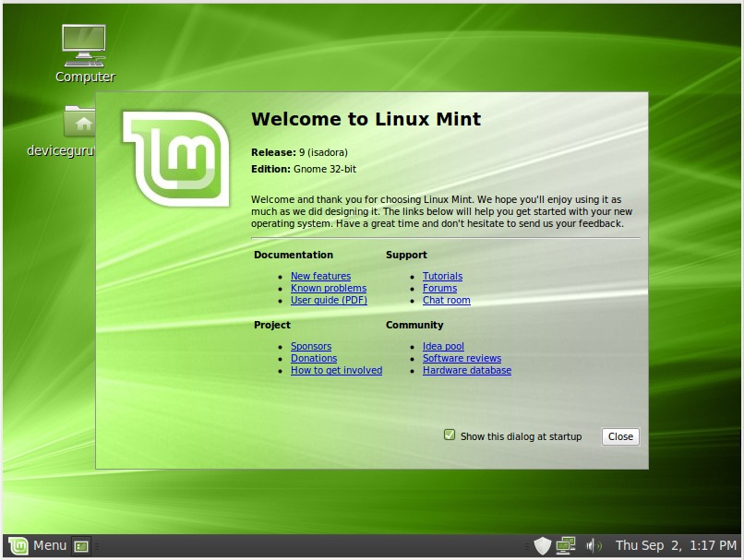Open the network connection tray icon
The width and height of the screenshot is (744, 560).
tap(566, 546)
